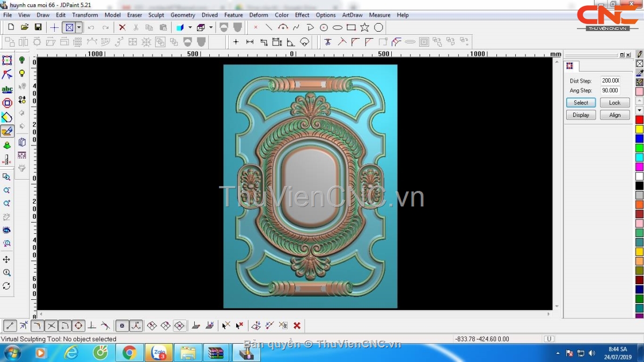Click the abc Text tool in left toolbar
Image resolution: width=644 pixels, height=362 pixels.
point(7,89)
